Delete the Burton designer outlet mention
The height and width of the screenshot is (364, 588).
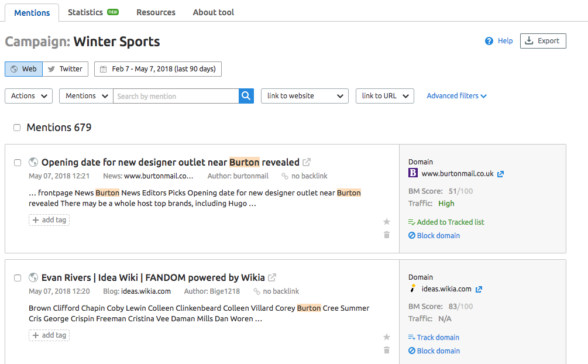(387, 235)
